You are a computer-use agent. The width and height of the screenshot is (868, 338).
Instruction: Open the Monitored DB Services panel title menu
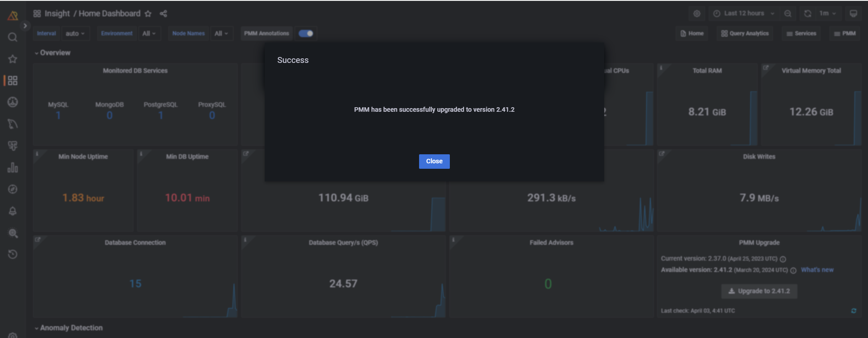[x=135, y=71]
